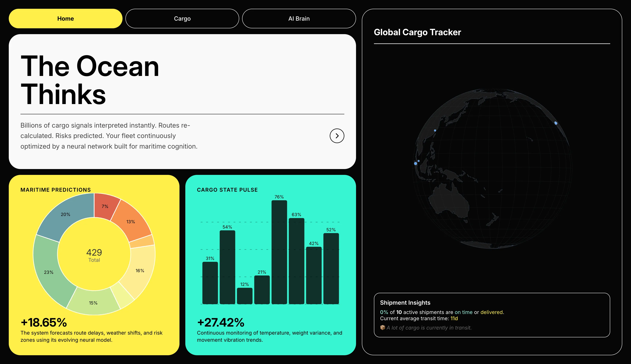Screen dimensions: 631x364
Task: Click the 'delivered' highlighted text
Action: [x=491, y=312]
